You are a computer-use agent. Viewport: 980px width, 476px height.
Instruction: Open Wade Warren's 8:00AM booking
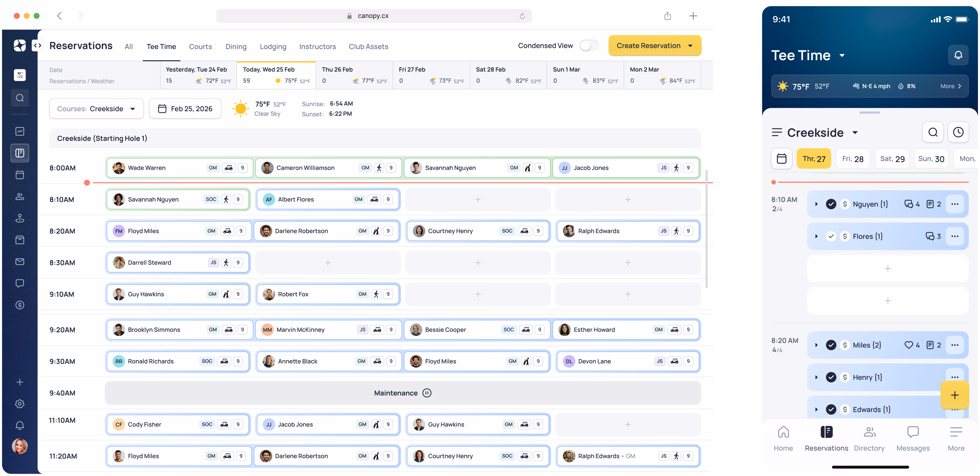pos(180,168)
